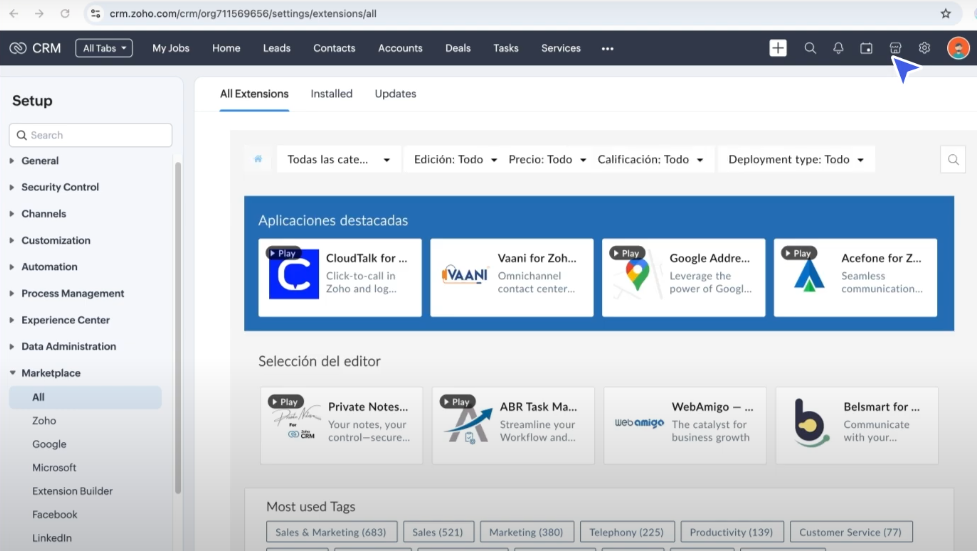Open the notifications bell icon
The height and width of the screenshot is (551, 977).
tap(838, 48)
